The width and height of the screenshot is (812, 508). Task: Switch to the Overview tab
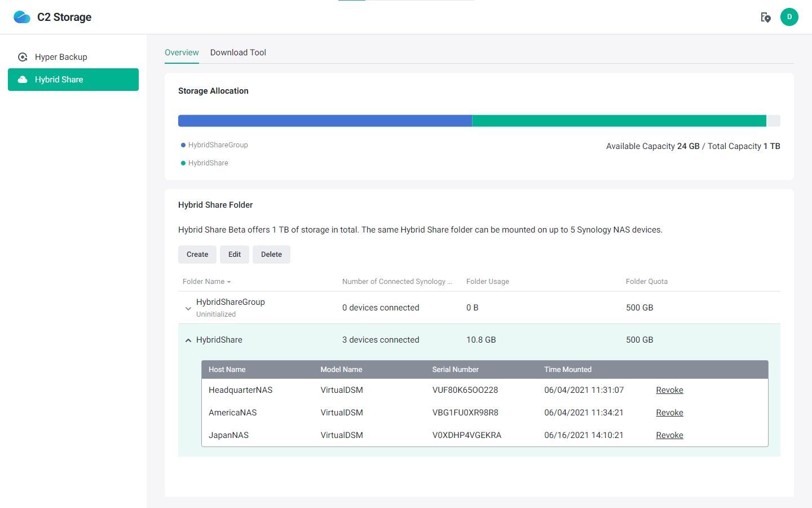182,52
